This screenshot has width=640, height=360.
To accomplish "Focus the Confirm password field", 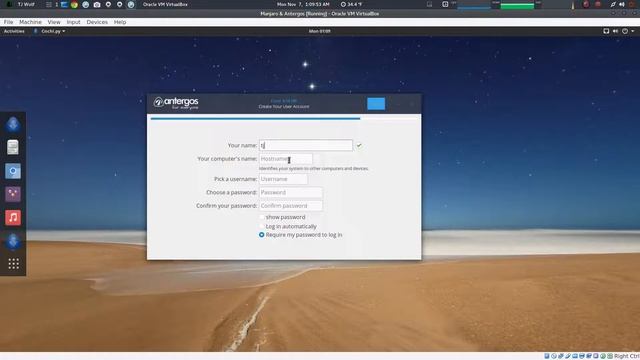I will point(291,206).
